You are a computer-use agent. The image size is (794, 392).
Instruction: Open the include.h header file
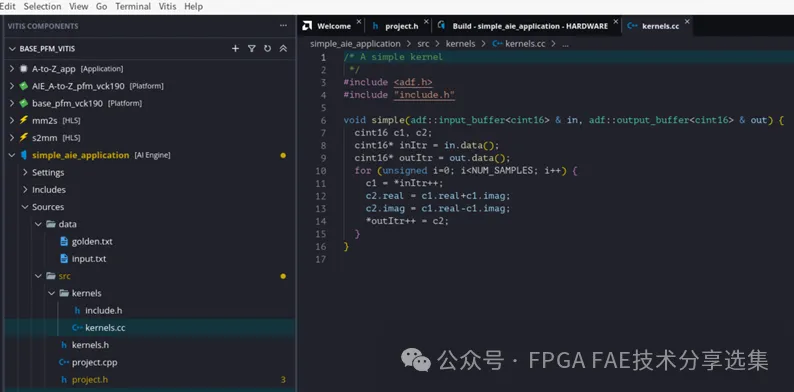103,310
